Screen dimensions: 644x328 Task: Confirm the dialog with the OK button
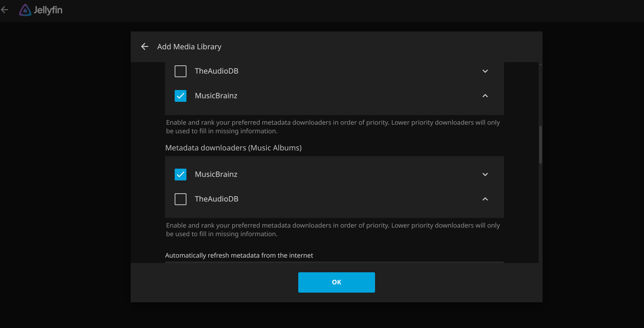[x=336, y=282]
